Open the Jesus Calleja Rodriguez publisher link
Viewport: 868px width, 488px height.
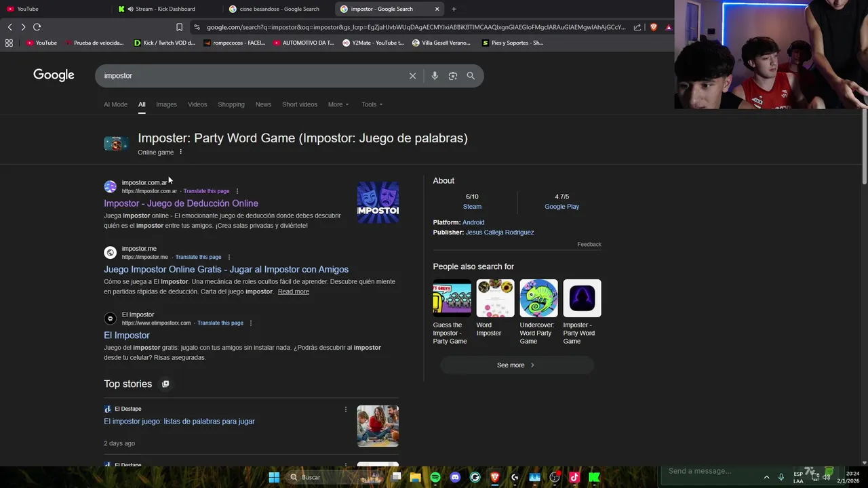(500, 232)
